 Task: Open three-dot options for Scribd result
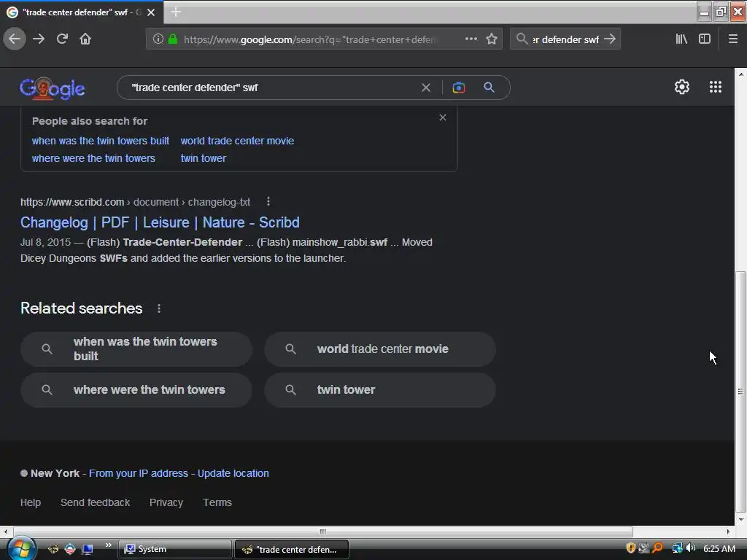[268, 201]
